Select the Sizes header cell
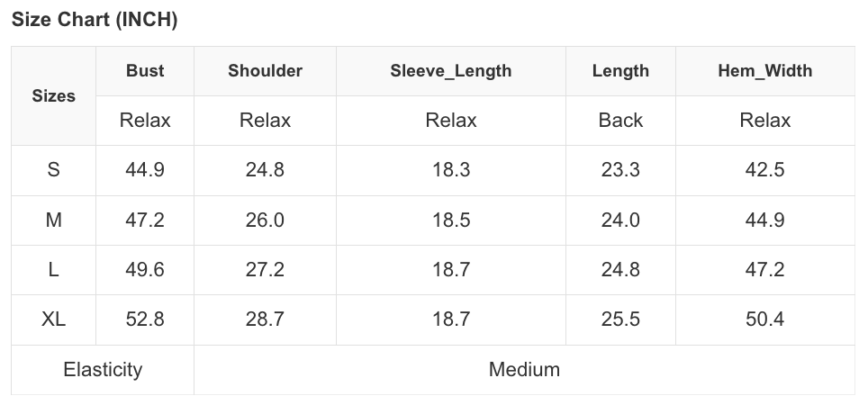 click(x=54, y=95)
